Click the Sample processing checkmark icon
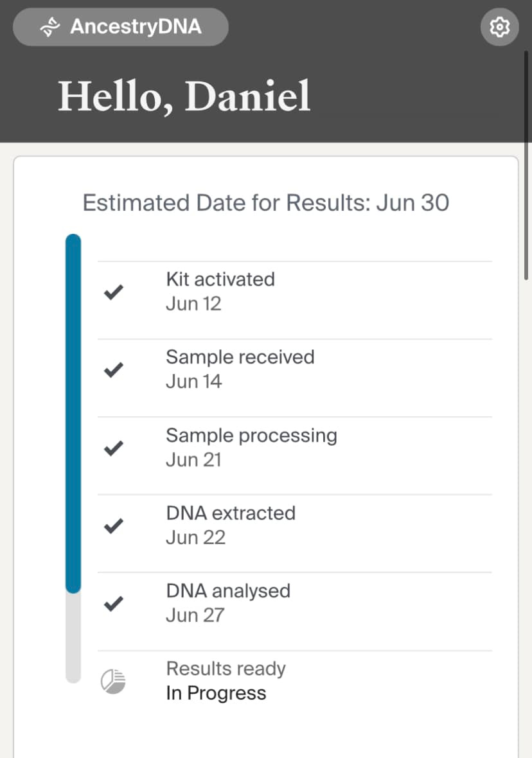532x758 pixels. (114, 448)
